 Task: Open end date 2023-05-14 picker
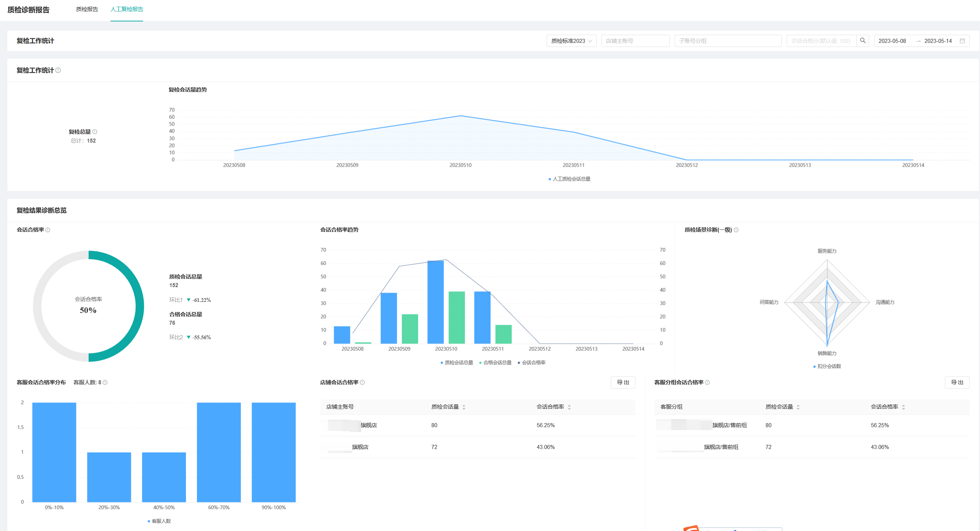(938, 41)
